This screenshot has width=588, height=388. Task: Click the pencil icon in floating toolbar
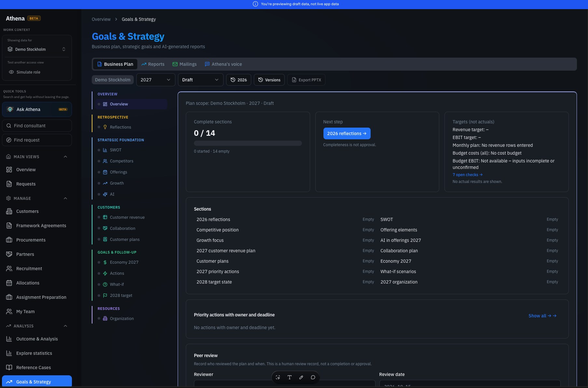tap(301, 377)
